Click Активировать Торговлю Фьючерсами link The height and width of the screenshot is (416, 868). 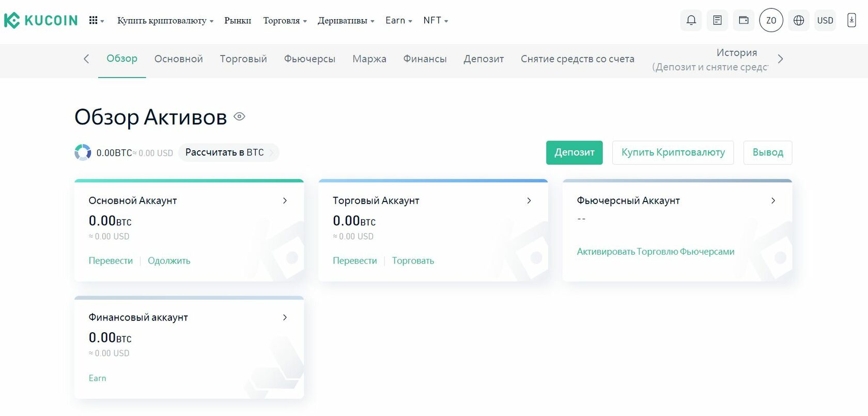[x=656, y=252]
